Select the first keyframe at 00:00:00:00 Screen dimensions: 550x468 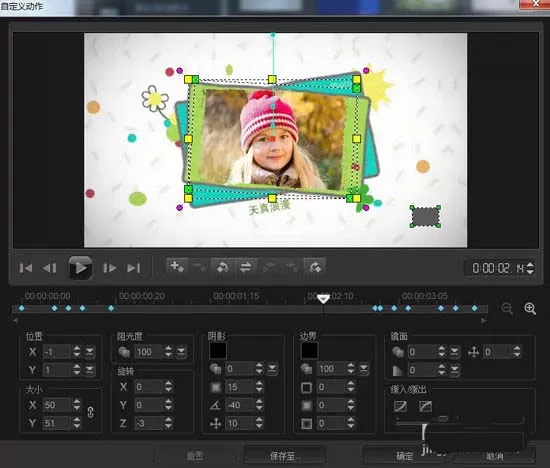coord(21,308)
